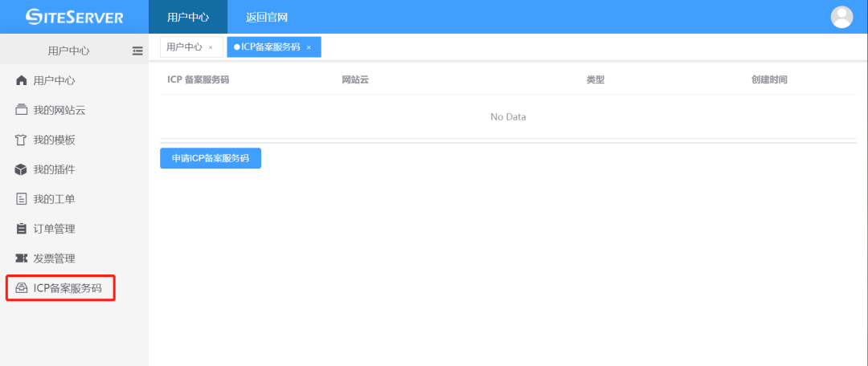Click the 我的工单 document icon
The width and height of the screenshot is (868, 366).
point(22,199)
